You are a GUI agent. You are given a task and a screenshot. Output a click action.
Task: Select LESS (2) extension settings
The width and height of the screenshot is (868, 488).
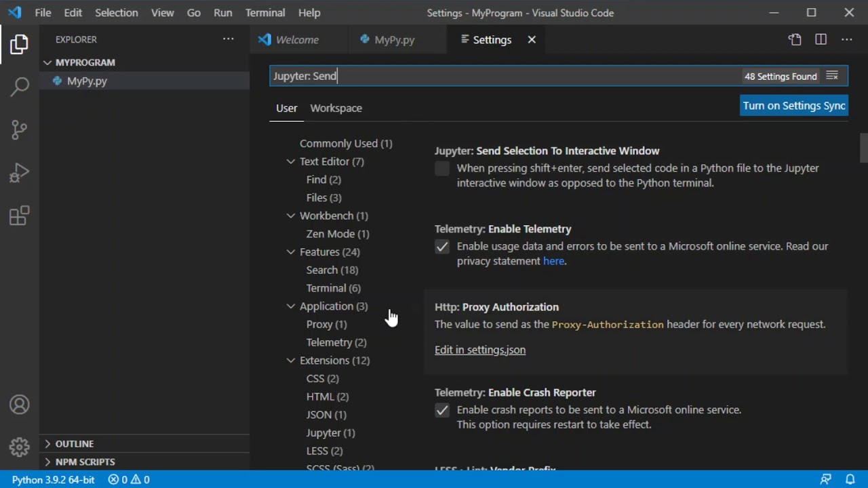324,451
